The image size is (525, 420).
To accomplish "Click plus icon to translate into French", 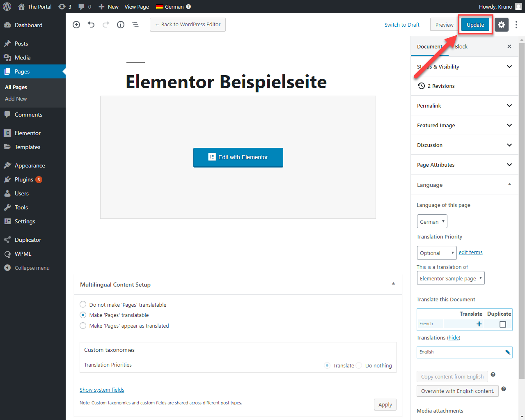I will tap(479, 324).
